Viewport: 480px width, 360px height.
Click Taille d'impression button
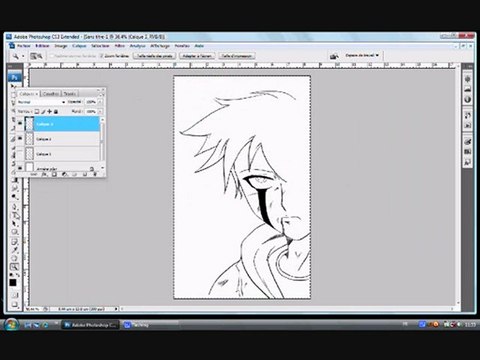click(x=237, y=56)
